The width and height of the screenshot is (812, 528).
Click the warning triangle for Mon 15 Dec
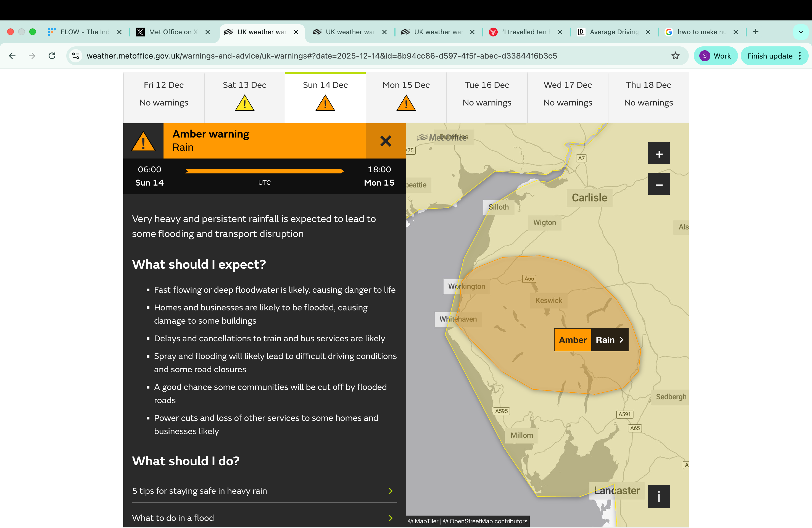tap(406, 102)
